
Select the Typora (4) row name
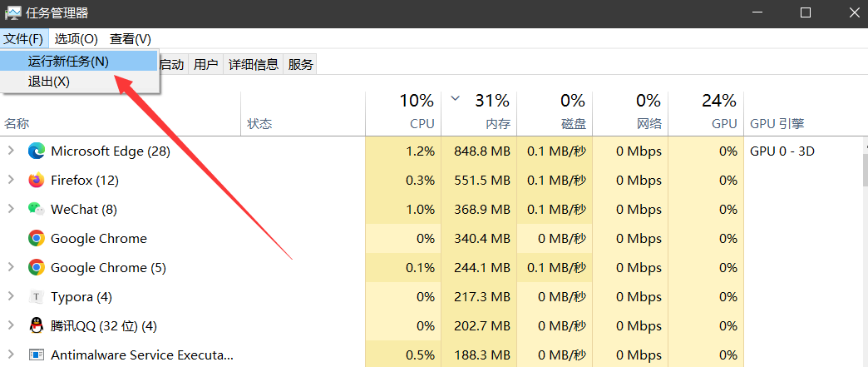pos(81,296)
